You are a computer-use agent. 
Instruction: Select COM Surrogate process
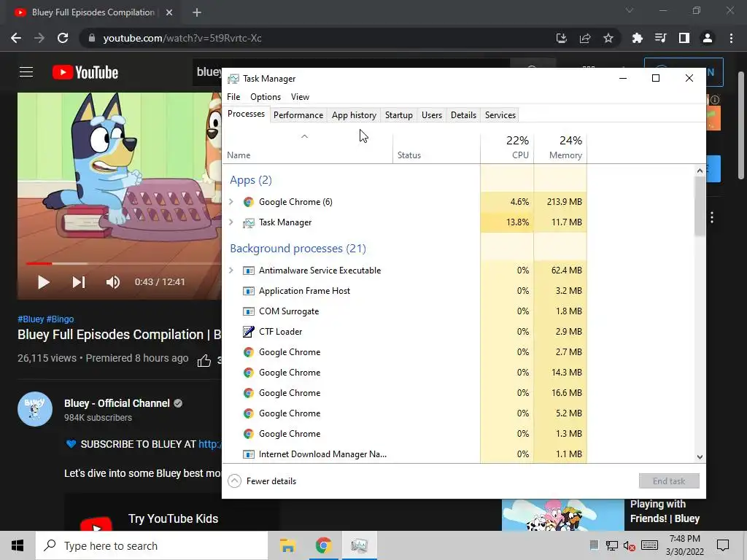(405, 311)
